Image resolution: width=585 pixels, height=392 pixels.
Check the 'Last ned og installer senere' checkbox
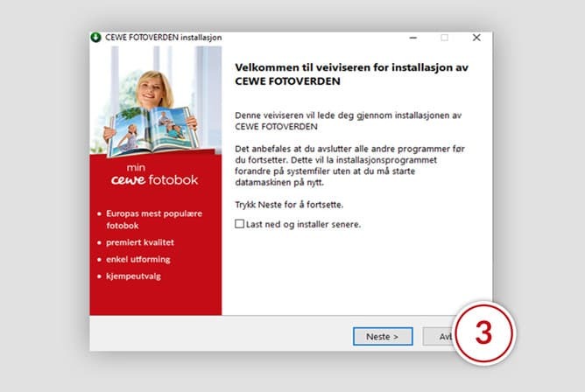pyautogui.click(x=240, y=224)
